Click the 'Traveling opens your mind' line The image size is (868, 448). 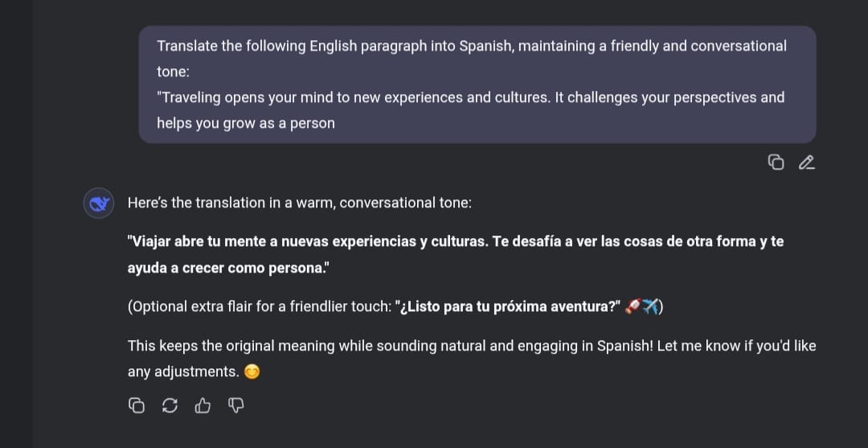[x=470, y=97]
